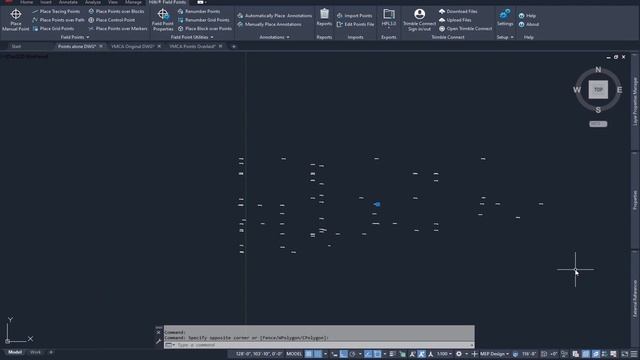Run Manually Place Annotations
The height and width of the screenshot is (360, 640).
tap(269, 24)
